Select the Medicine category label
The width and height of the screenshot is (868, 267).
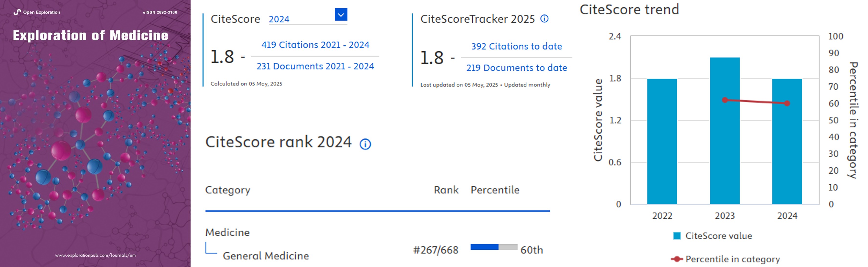point(227,232)
